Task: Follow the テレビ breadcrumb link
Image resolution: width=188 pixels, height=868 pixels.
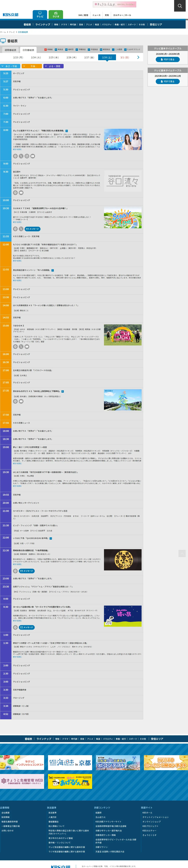Action: (x=12, y=32)
